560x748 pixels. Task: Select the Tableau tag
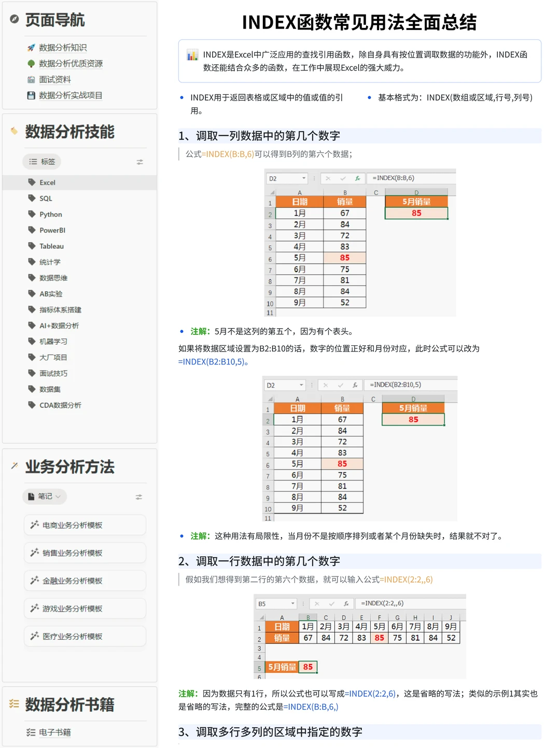pyautogui.click(x=50, y=246)
